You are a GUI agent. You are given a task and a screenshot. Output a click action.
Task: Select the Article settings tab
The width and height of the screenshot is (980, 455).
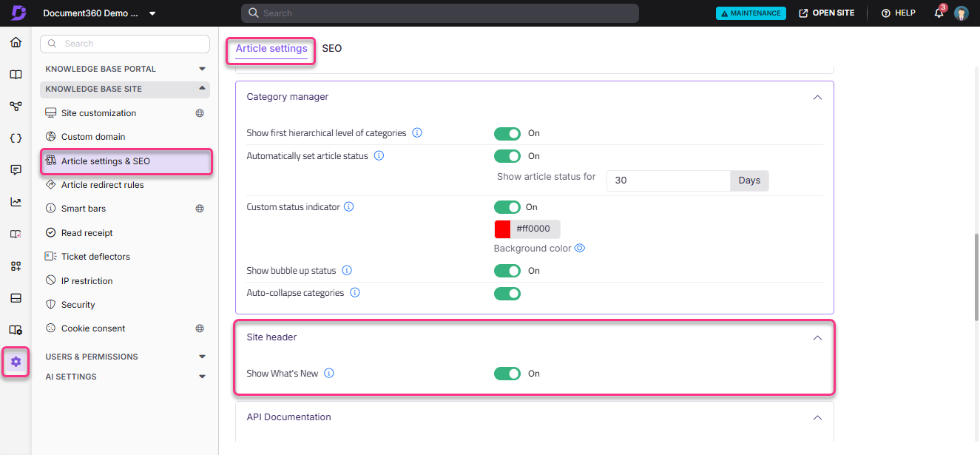click(x=271, y=48)
